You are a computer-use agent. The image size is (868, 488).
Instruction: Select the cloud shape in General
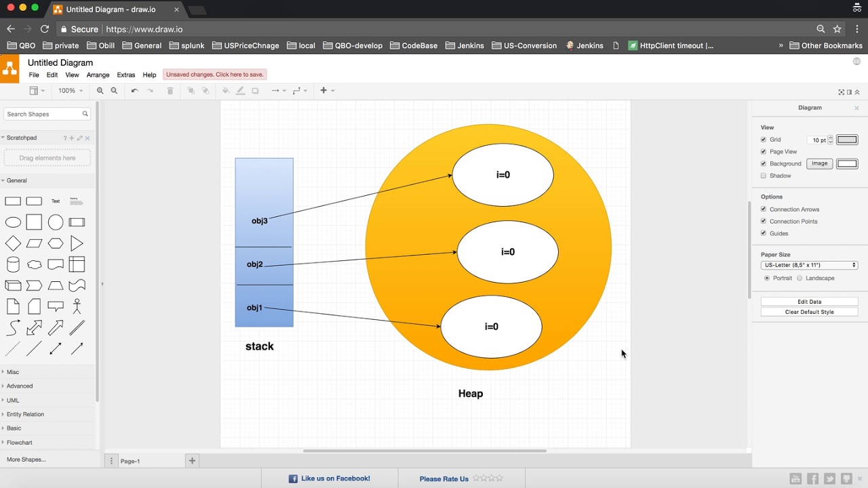tap(34, 264)
